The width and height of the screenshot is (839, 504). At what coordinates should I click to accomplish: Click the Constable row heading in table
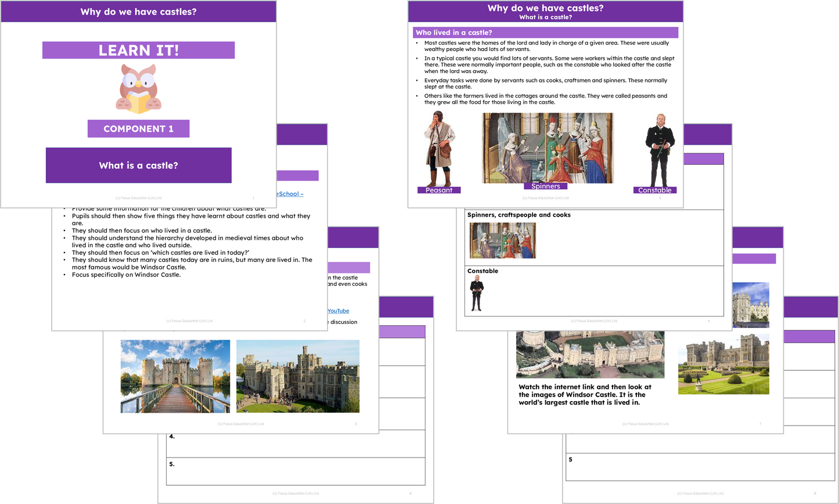click(x=482, y=271)
